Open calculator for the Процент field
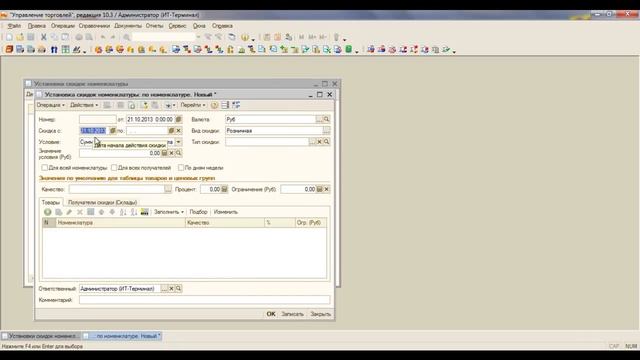Image resolution: width=640 pixels, height=360 pixels. [224, 189]
